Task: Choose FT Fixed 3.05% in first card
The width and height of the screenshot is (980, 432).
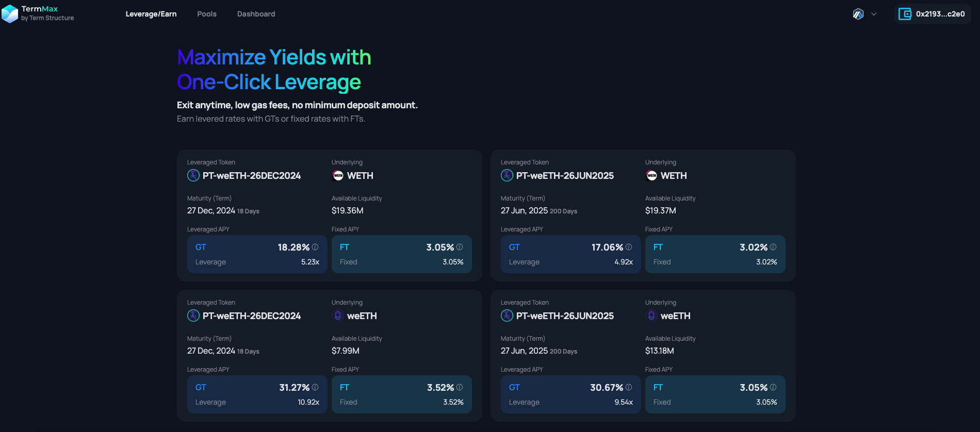Action: (x=401, y=254)
